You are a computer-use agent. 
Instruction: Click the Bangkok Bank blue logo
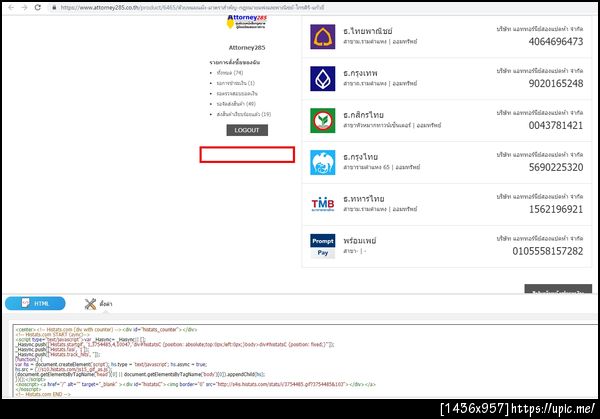coord(323,78)
